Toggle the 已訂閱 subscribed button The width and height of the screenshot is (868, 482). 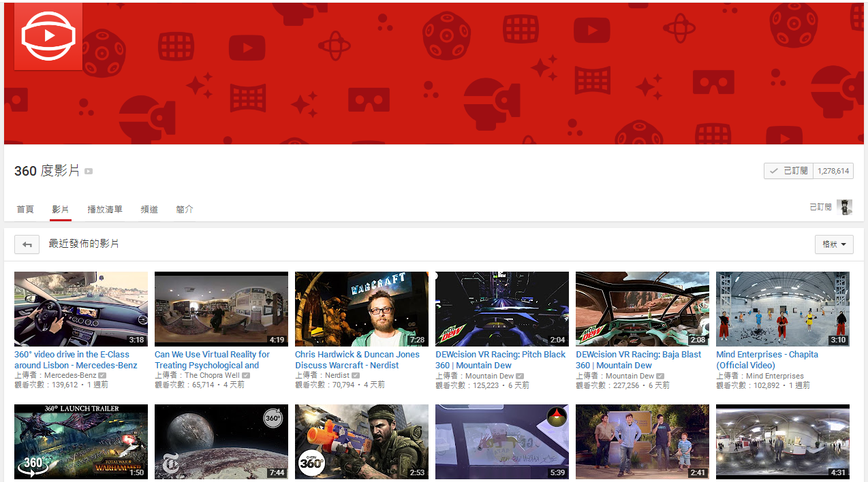[x=788, y=171]
